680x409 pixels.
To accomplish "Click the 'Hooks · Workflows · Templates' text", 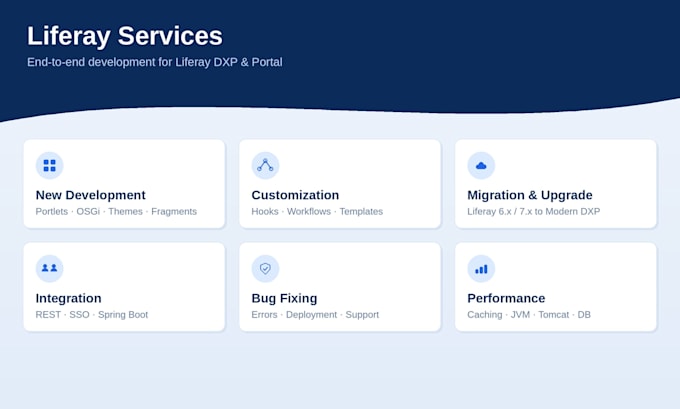I will (x=317, y=211).
